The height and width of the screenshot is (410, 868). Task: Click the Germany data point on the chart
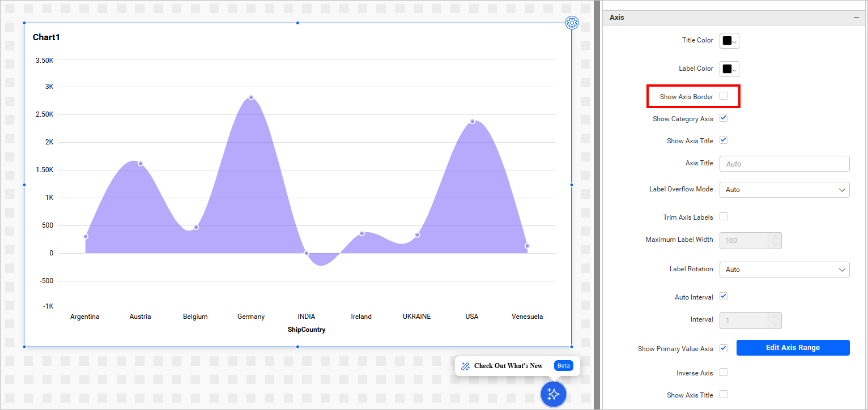click(251, 97)
